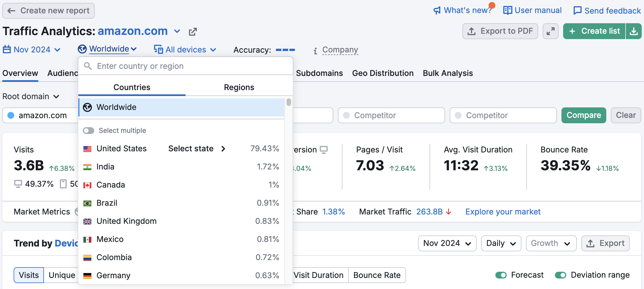This screenshot has width=644, height=289.
Task: Click the calendar icon next to Nov 2024
Action: click(x=7, y=50)
